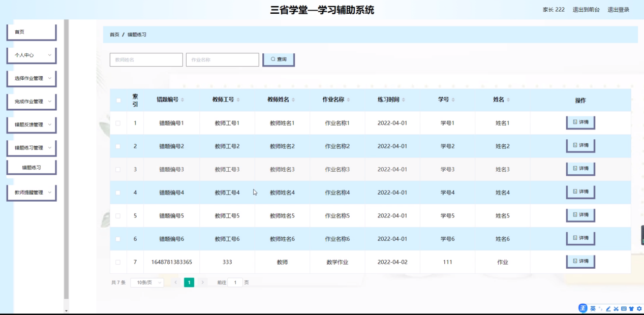Click the 姓名3 cell

[503, 169]
